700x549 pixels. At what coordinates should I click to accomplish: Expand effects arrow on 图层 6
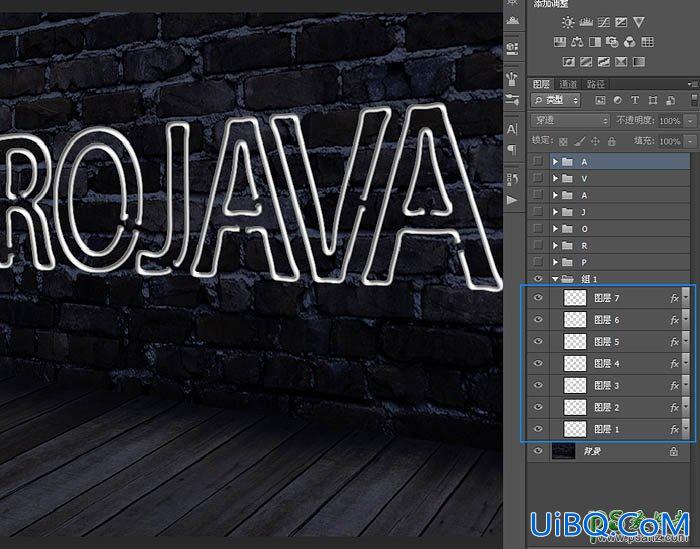[686, 320]
